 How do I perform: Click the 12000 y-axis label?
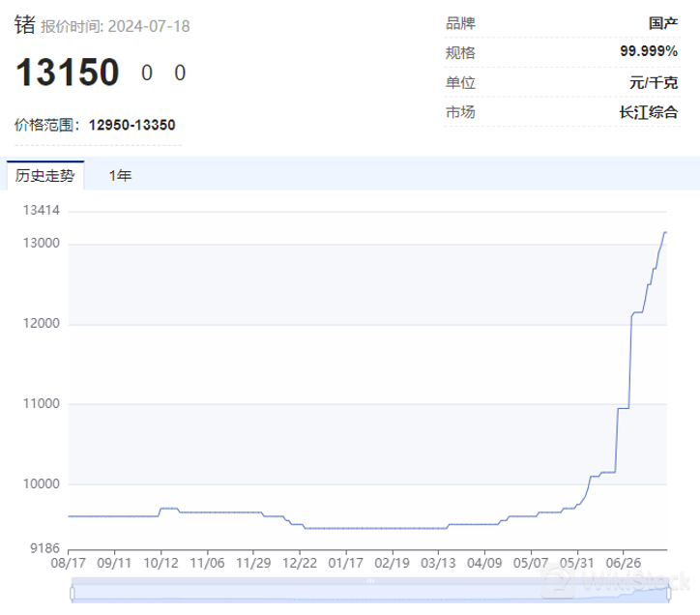click(43, 324)
